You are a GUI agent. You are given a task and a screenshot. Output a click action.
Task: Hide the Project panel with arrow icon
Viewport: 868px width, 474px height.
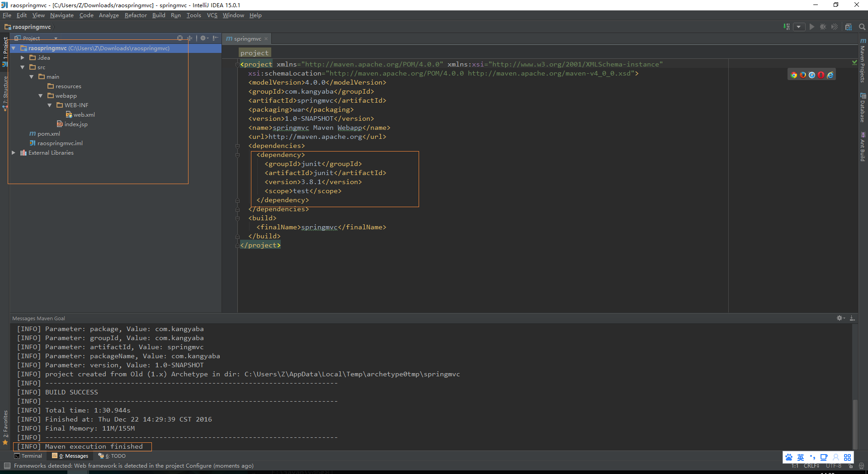(215, 38)
